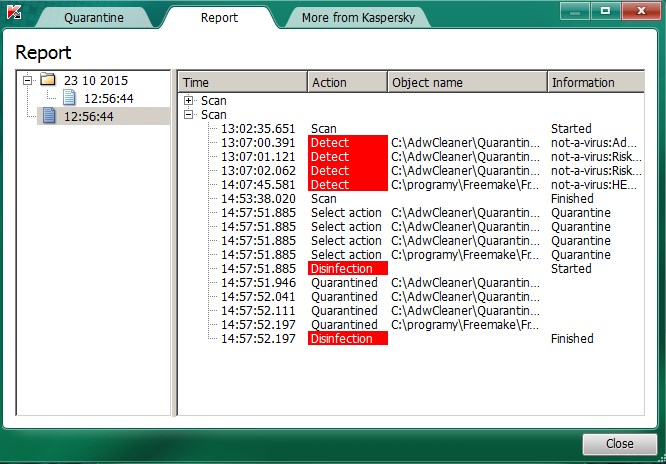Image resolution: width=666 pixels, height=464 pixels.
Task: Click the Detect cell at 13:07:02.062
Action: tap(347, 170)
